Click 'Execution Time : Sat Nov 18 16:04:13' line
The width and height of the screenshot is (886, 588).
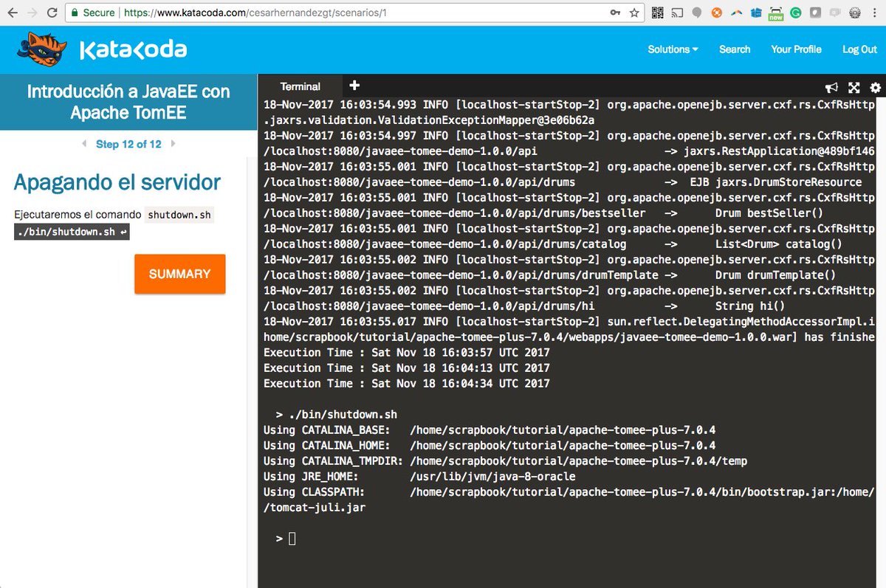tap(407, 368)
